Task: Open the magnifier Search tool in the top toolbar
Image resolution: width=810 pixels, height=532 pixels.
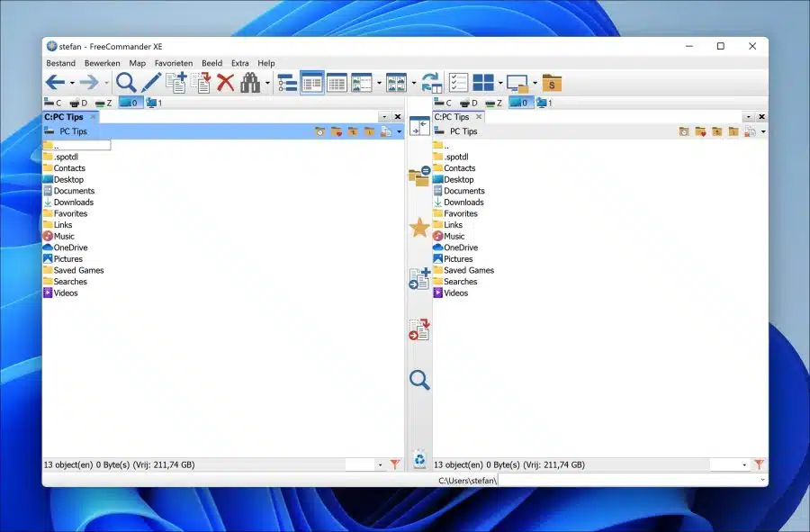Action: 125,83
